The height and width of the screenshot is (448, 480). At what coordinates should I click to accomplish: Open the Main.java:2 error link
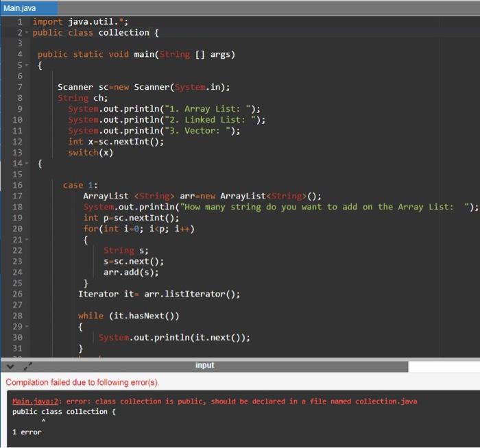[35, 401]
